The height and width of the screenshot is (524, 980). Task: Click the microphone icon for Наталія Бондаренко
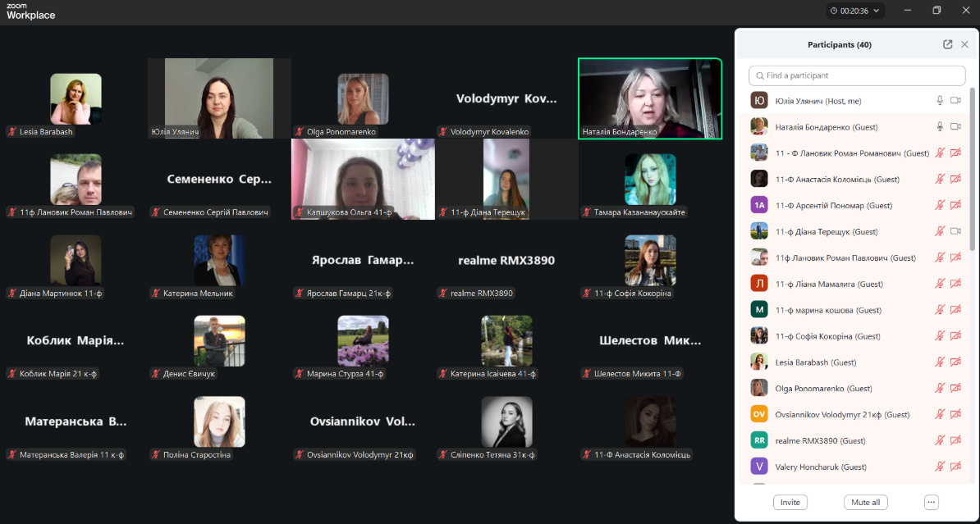(x=940, y=127)
